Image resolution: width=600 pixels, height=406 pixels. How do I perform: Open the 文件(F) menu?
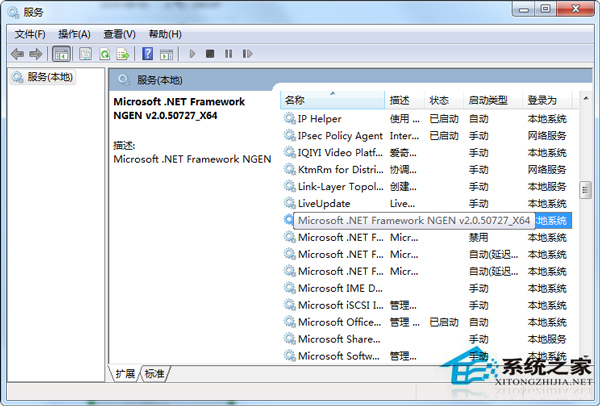click(x=30, y=34)
